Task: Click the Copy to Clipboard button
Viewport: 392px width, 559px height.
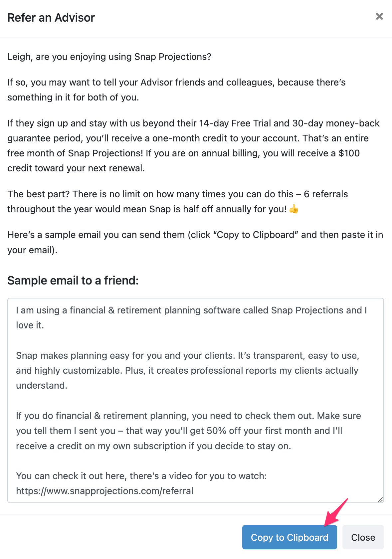Action: [289, 537]
